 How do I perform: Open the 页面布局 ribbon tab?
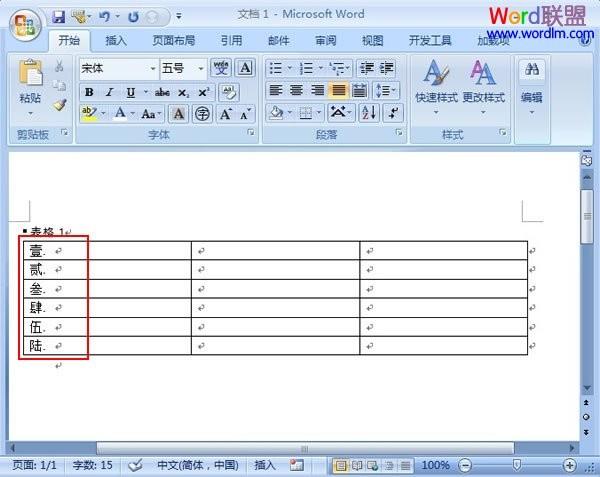pyautogui.click(x=173, y=41)
